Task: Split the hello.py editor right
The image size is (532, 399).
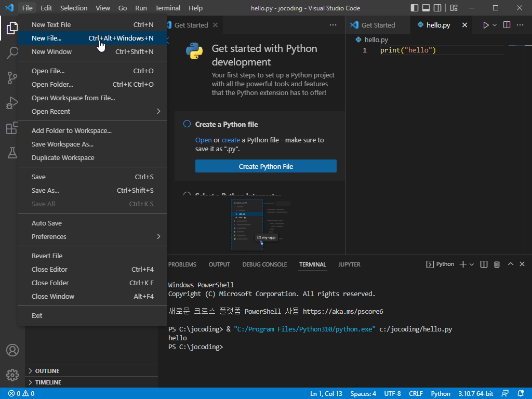Action: click(507, 25)
